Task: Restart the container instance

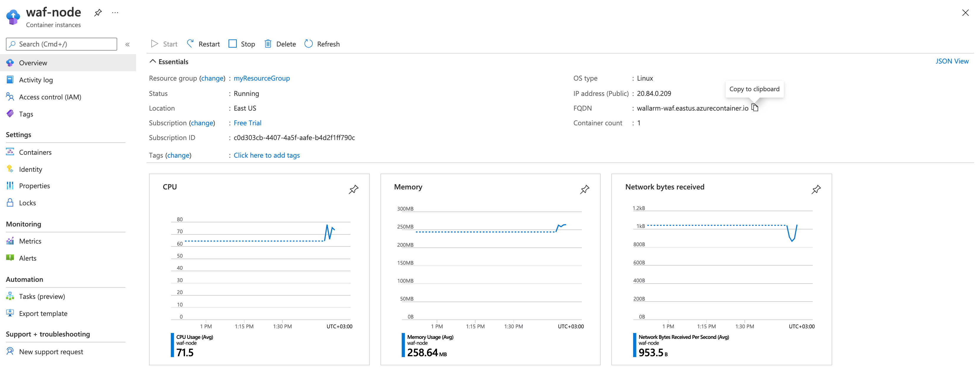Action: [203, 44]
